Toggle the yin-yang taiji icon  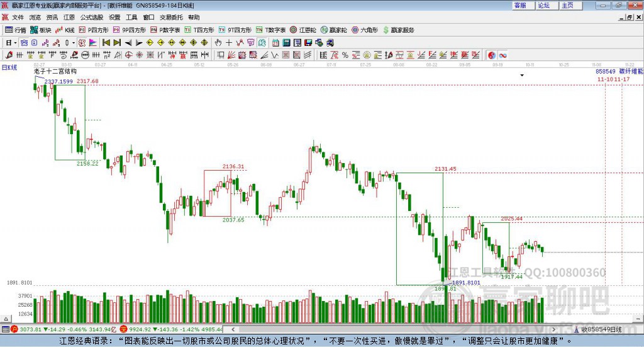[491, 55]
